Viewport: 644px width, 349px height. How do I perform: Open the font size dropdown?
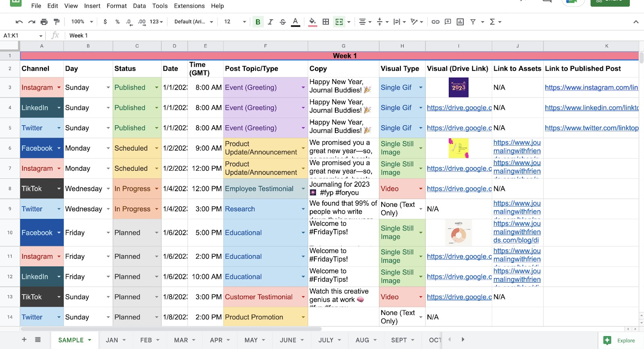point(235,22)
